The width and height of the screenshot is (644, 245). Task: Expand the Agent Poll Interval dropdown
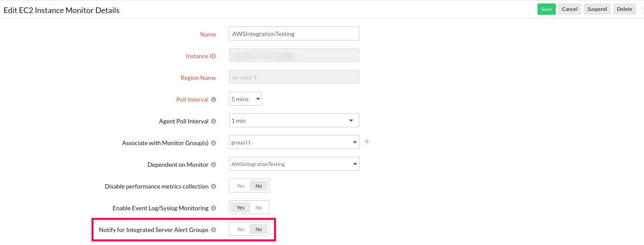[294, 121]
